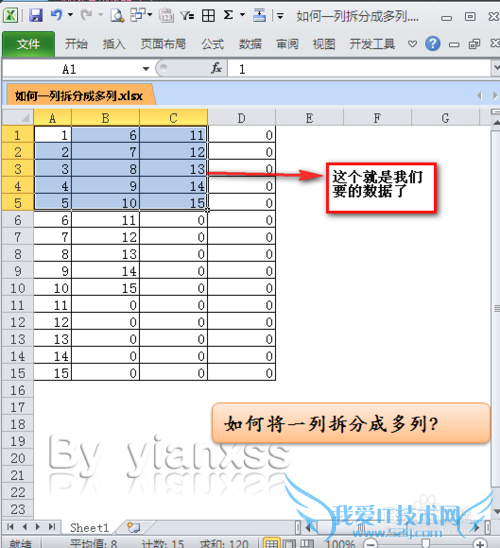Select column D header
500x548 pixels.
point(241,118)
